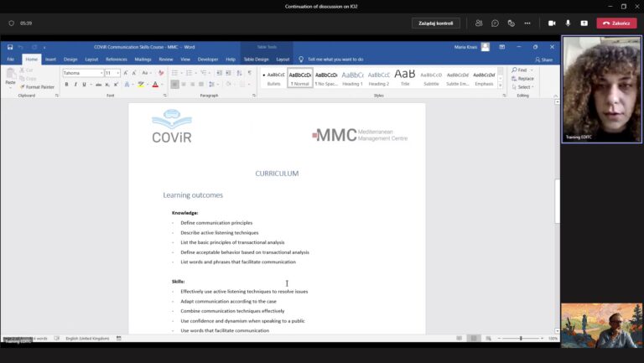Click the share content icon in Teams

(584, 23)
